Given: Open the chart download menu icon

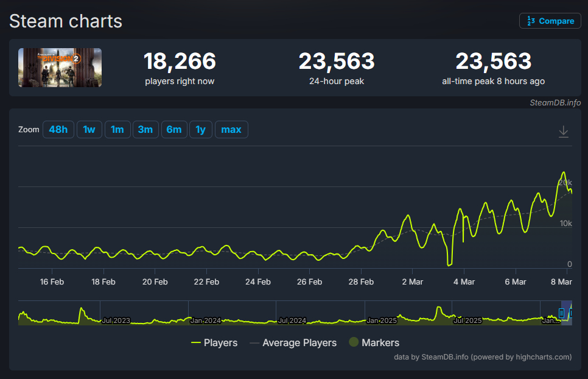Looking at the screenshot, I should 564,131.
